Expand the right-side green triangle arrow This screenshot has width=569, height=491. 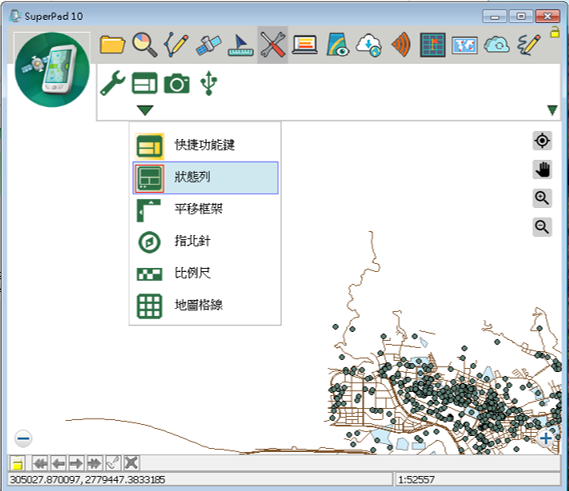[x=552, y=110]
